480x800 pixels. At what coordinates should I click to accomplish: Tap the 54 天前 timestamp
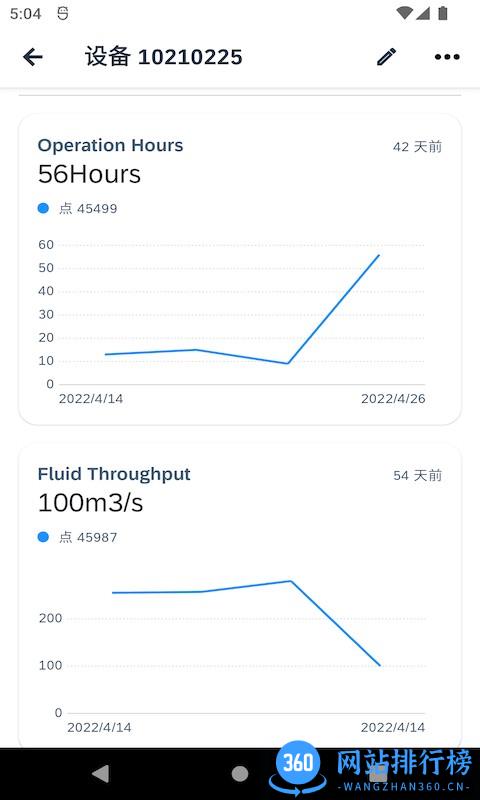417,476
